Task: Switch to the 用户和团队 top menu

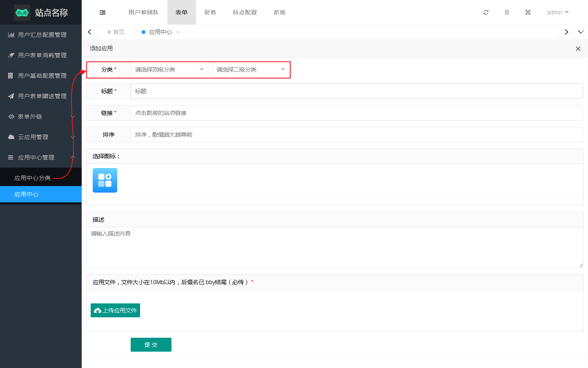Action: tap(143, 12)
